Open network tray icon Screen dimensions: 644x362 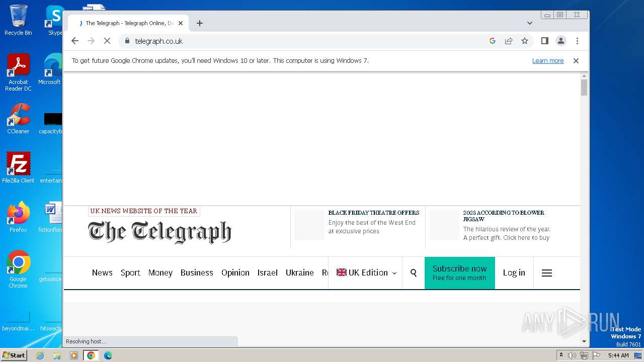(584, 355)
